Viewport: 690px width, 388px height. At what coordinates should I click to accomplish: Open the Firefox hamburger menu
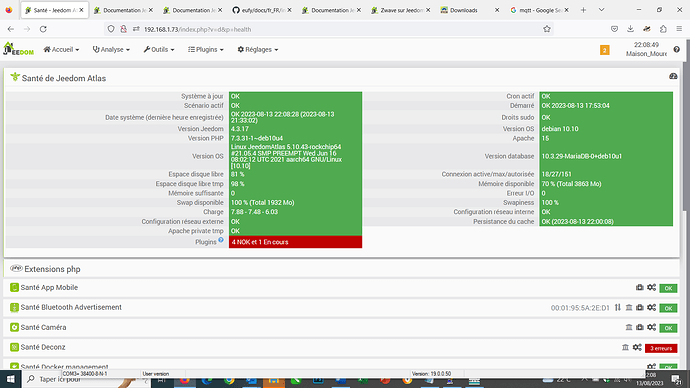pyautogui.click(x=679, y=29)
